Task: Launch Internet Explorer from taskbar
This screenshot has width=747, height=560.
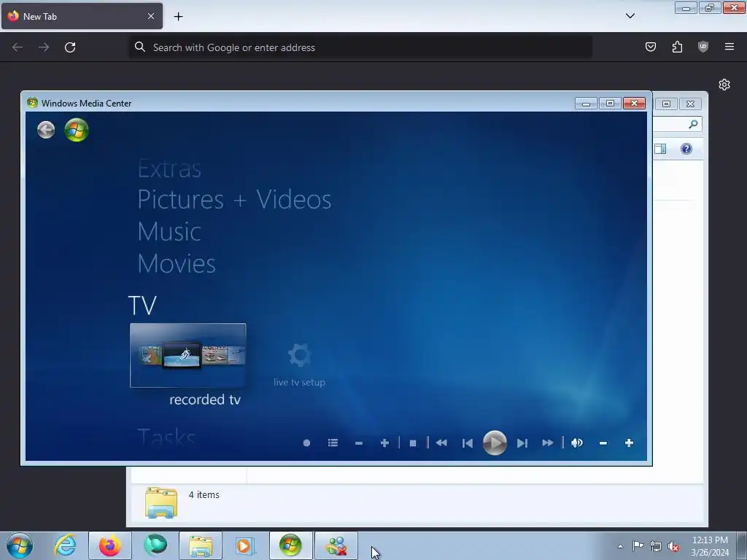Action: pos(65,545)
